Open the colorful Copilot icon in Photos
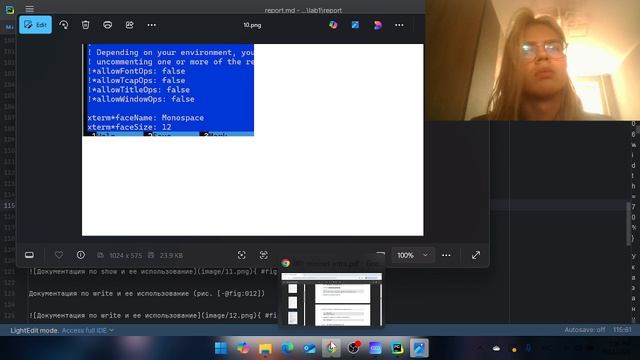This screenshot has height=360, width=640. [333, 25]
